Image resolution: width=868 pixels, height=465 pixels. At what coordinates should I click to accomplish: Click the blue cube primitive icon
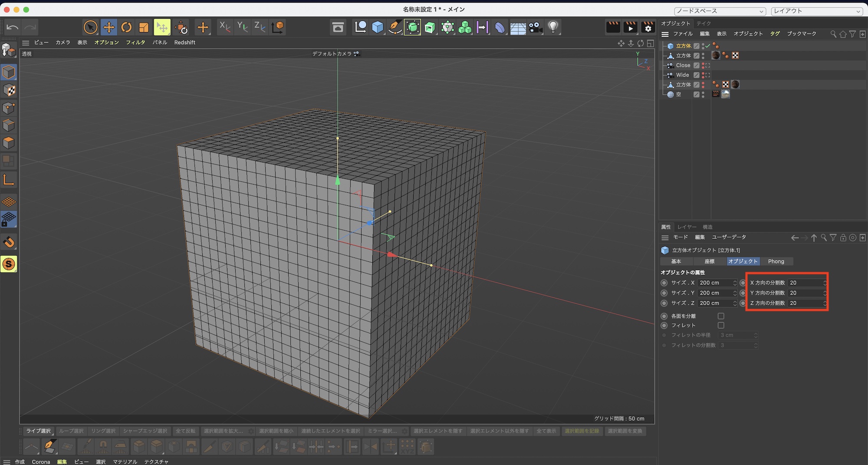(378, 27)
